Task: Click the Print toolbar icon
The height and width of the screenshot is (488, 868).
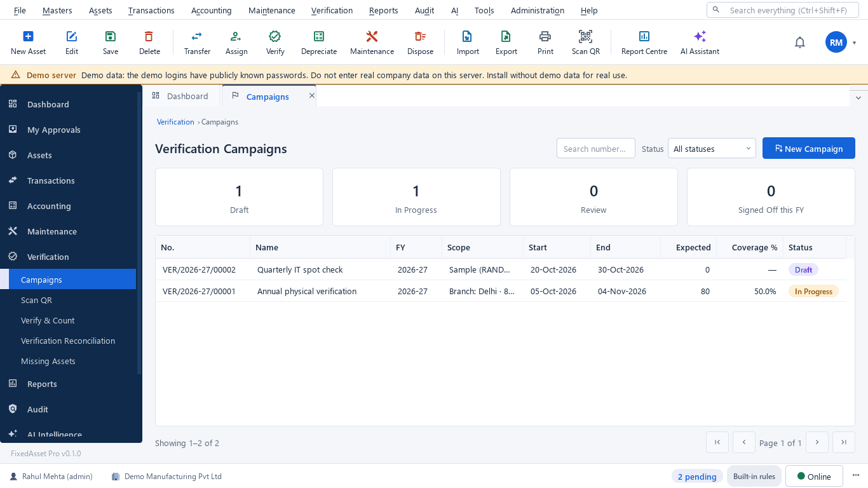Action: point(545,43)
